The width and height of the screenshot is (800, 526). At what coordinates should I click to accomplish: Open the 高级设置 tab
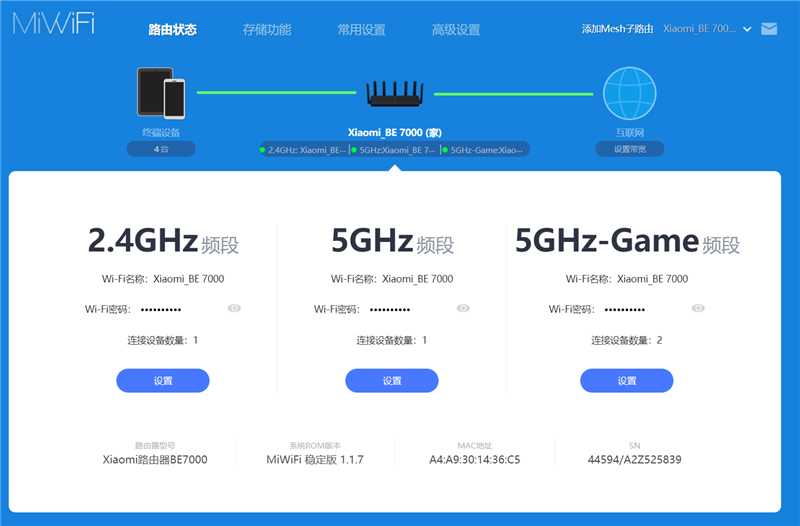(456, 30)
